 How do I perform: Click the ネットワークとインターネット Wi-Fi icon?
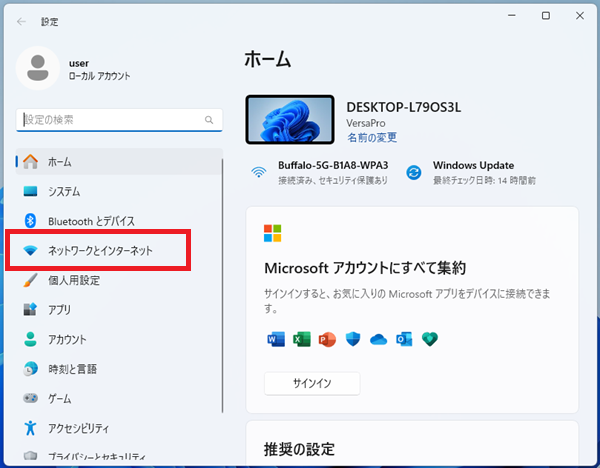click(x=30, y=251)
